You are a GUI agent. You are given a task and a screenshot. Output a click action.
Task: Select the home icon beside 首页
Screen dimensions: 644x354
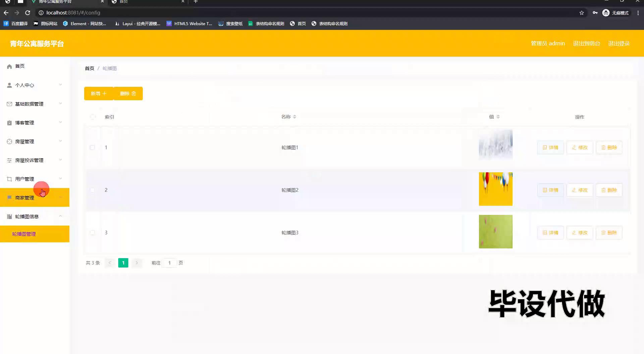click(x=9, y=66)
